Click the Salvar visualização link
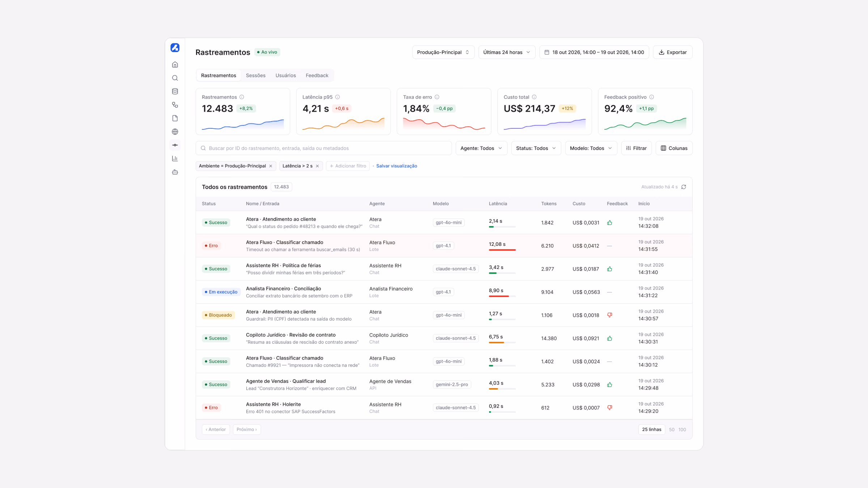 [396, 166]
